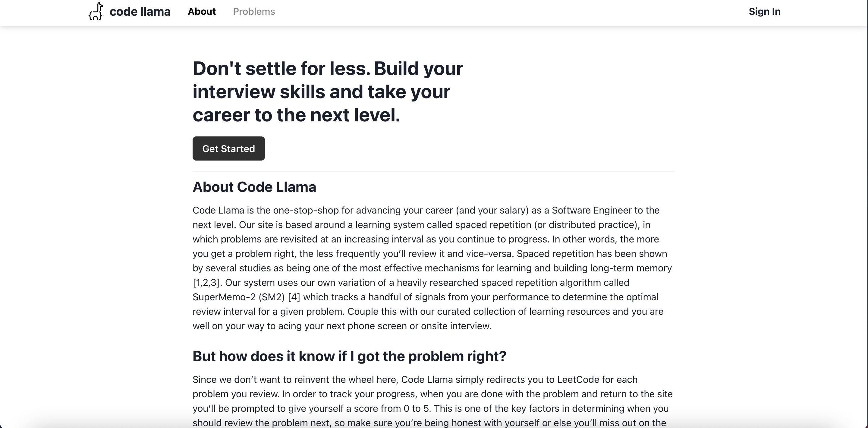Viewport: 868px width, 428px height.
Task: Click the [1,2,3] citation reference
Action: click(x=206, y=283)
